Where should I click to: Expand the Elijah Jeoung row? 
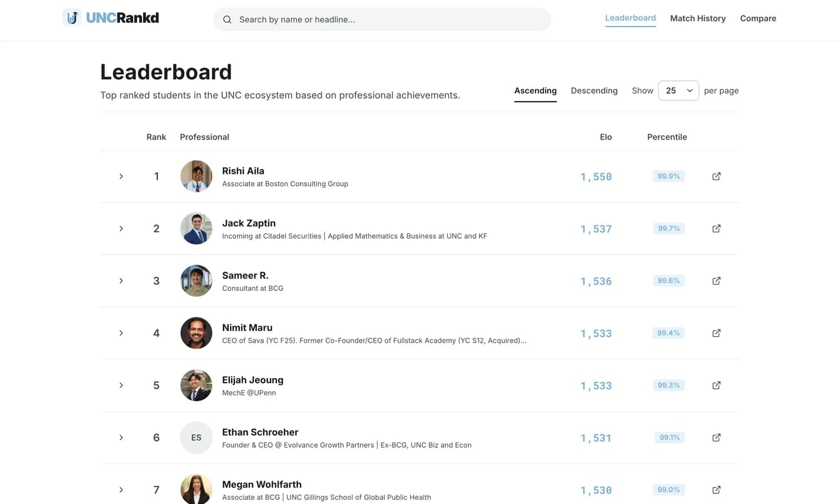click(x=121, y=385)
